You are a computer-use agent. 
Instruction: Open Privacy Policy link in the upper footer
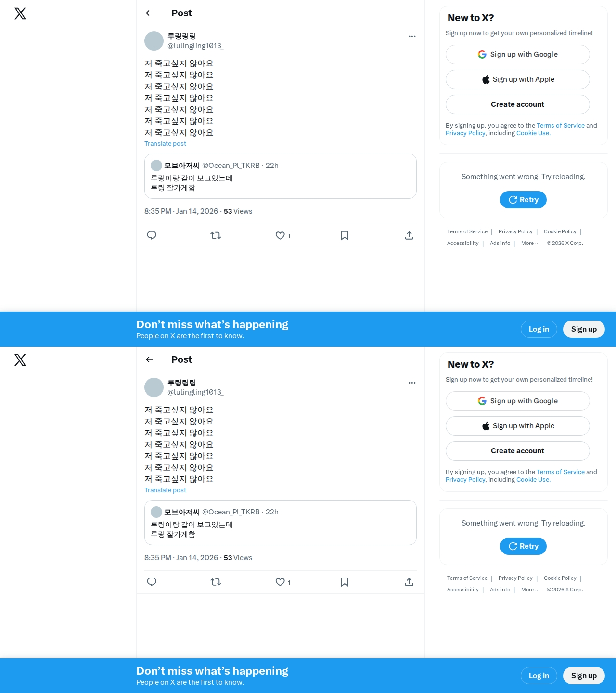point(515,231)
